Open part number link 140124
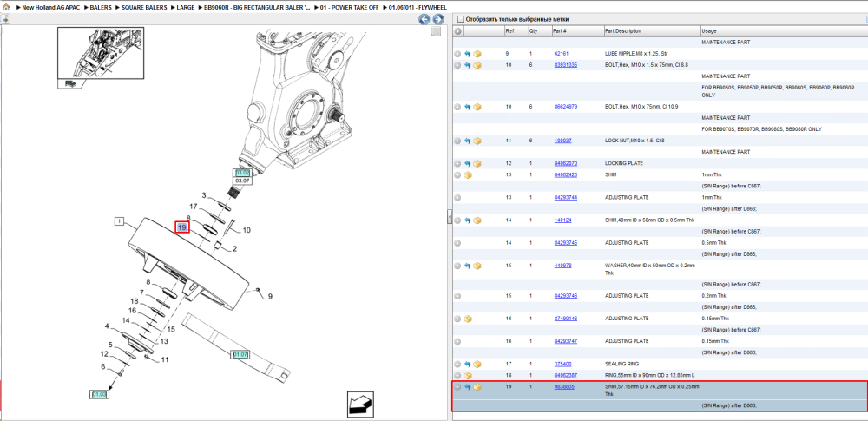Screen dimensions: 868x421 click(x=563, y=220)
